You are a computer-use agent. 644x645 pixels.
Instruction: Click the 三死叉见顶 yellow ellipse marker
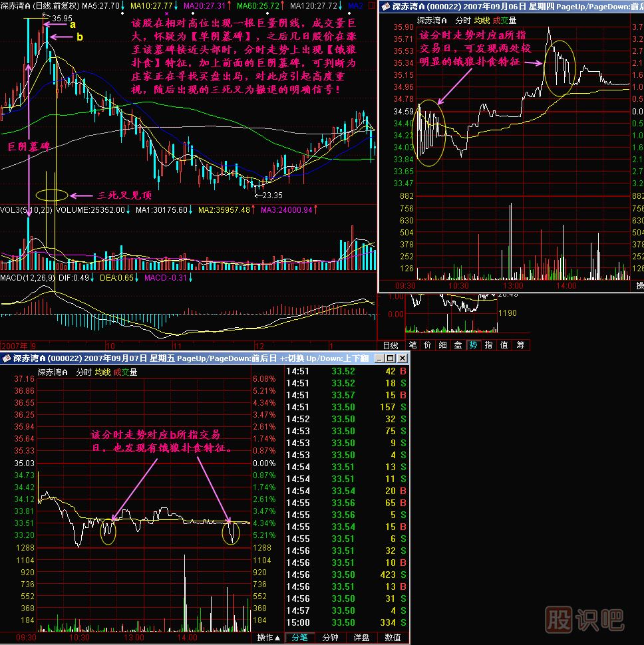tap(52, 195)
